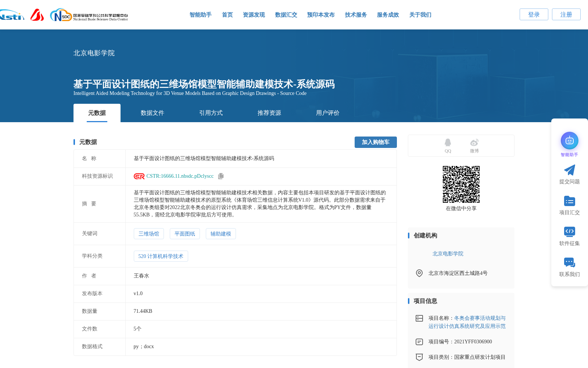Click the 平面图纸 keyword tag
This screenshot has height=368, width=588.
(x=185, y=234)
